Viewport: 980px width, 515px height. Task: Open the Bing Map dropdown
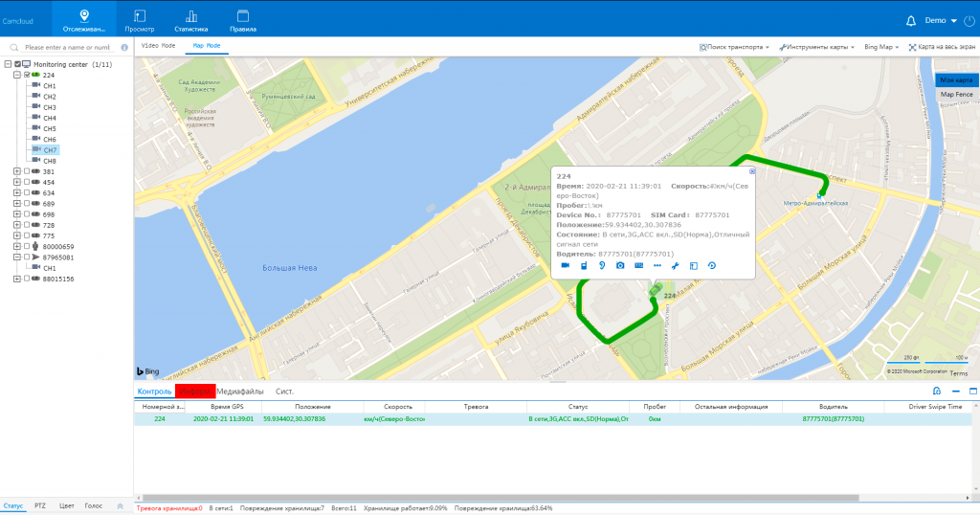[x=880, y=46]
